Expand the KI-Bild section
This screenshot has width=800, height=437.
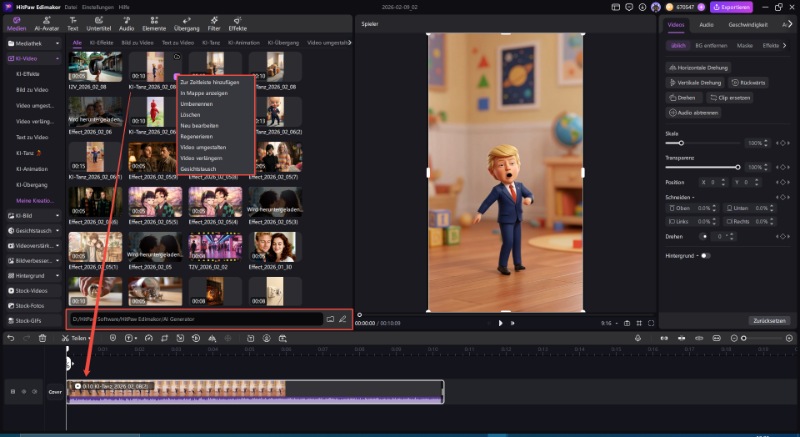point(57,216)
